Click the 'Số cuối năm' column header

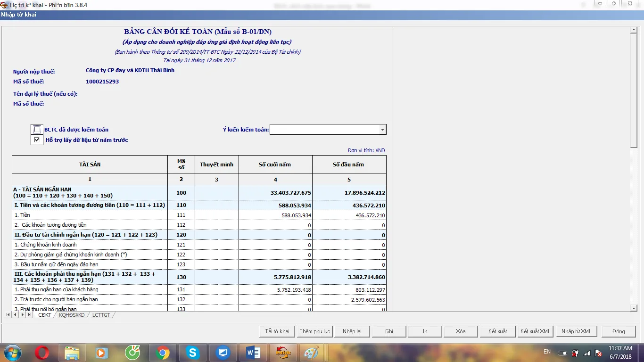click(x=275, y=165)
